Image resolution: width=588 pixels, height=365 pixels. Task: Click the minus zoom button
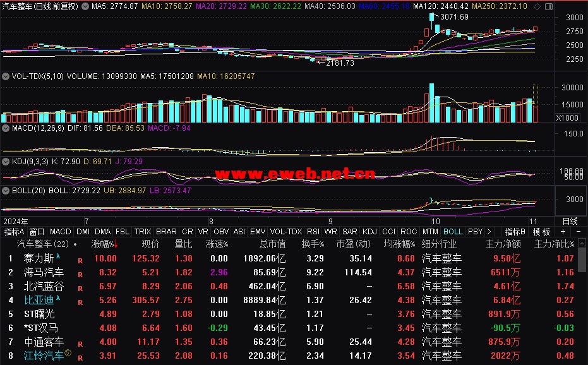coord(579,232)
